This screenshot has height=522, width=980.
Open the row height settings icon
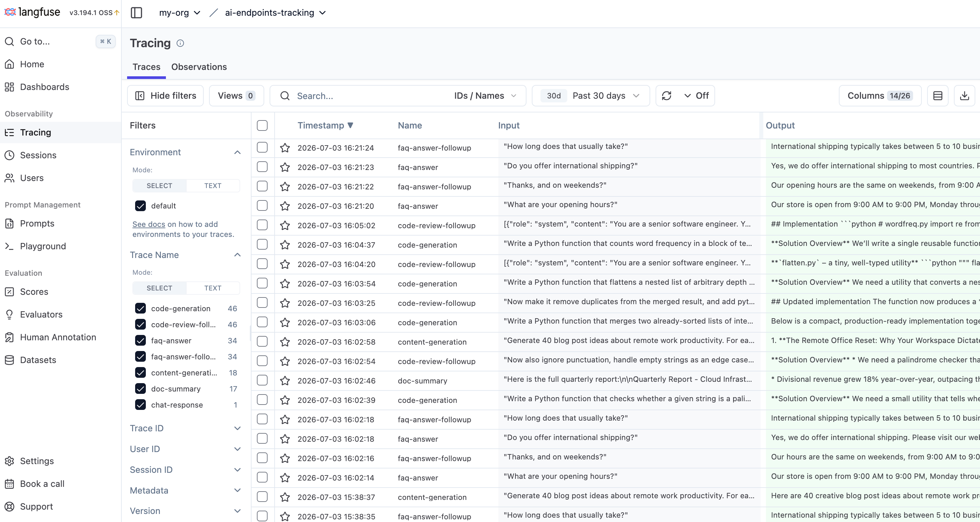click(x=938, y=96)
